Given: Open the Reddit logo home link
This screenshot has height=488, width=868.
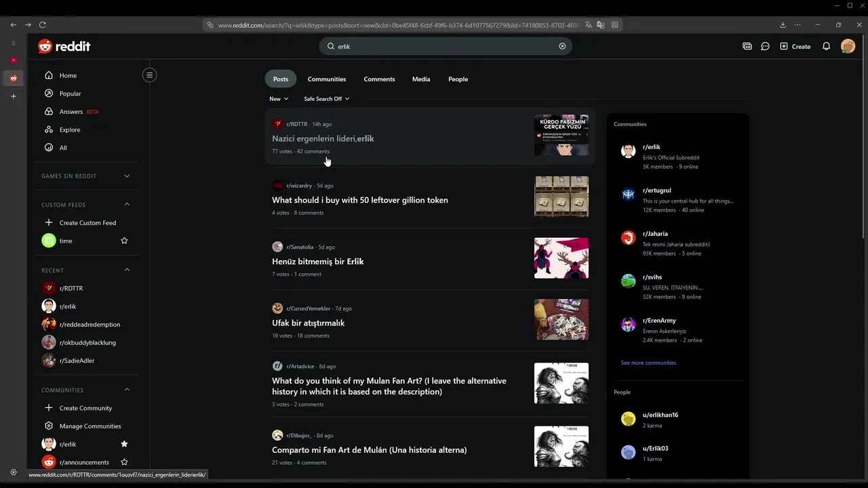Looking at the screenshot, I should click(64, 46).
